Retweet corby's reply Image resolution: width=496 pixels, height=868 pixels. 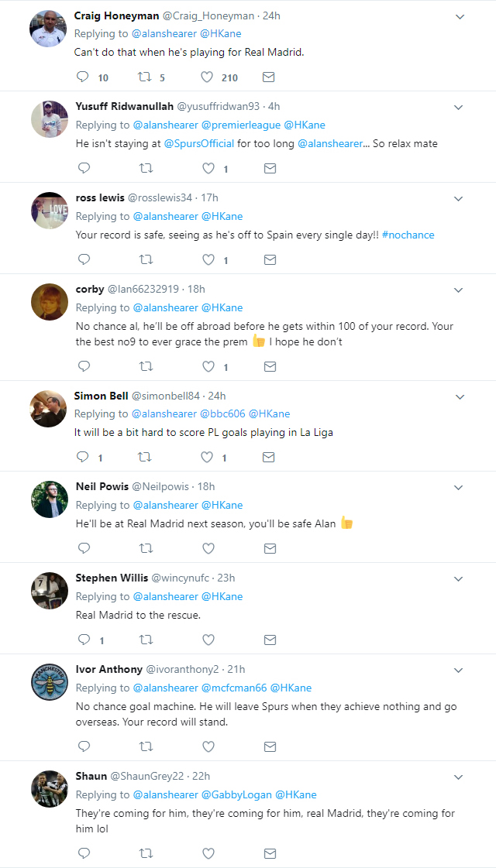coord(146,365)
